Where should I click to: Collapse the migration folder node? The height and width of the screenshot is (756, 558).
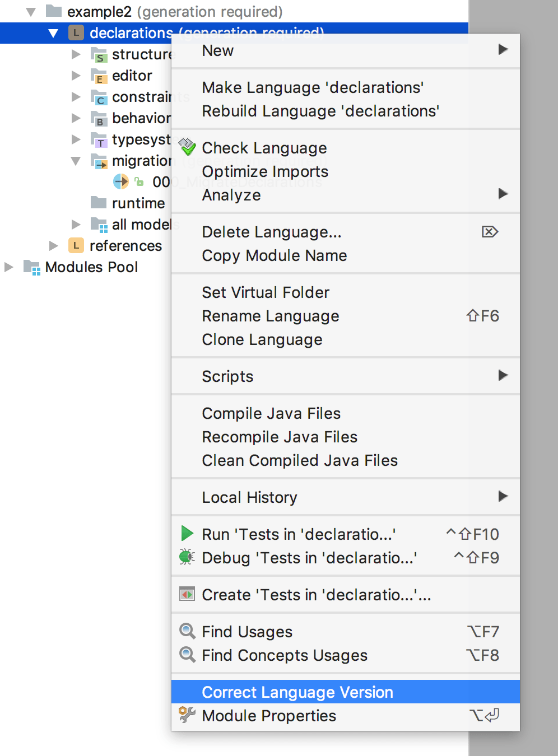coord(76,161)
